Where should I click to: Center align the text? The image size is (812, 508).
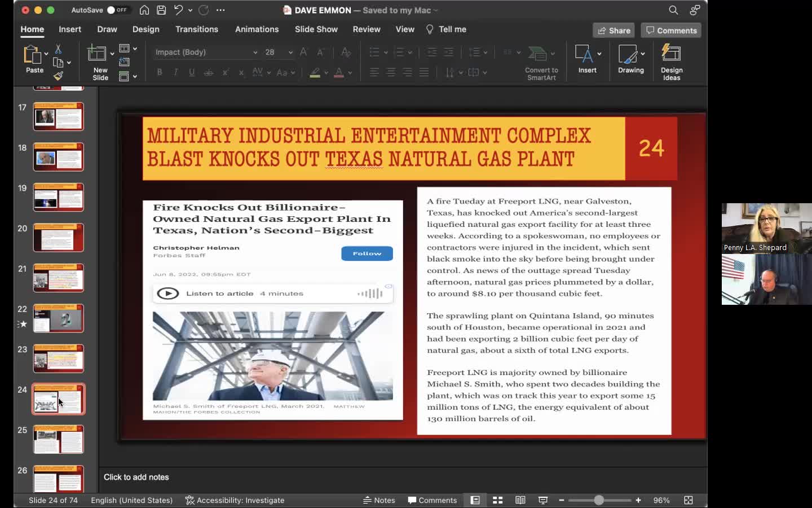(x=391, y=72)
